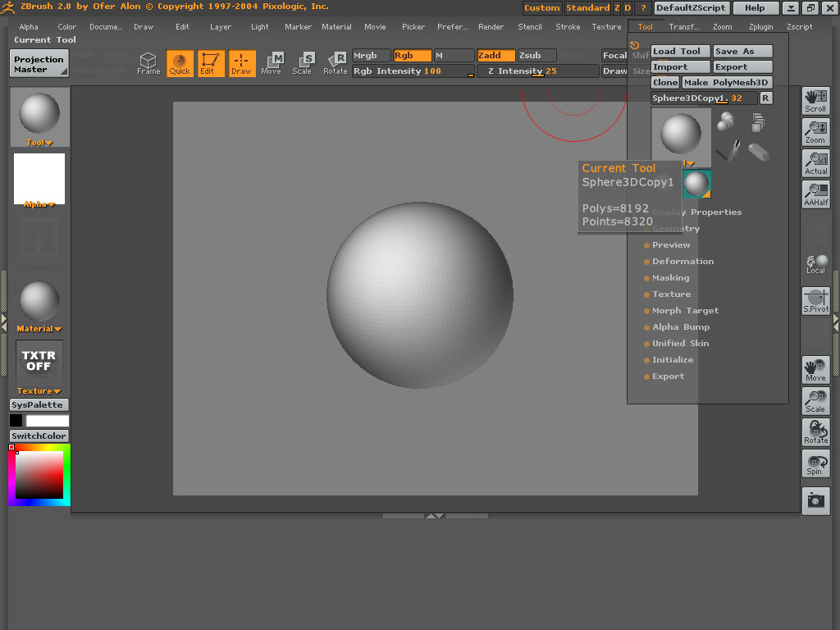Viewport: 840px width, 630px height.
Task: Open the Tool palette menu
Action: point(645,27)
